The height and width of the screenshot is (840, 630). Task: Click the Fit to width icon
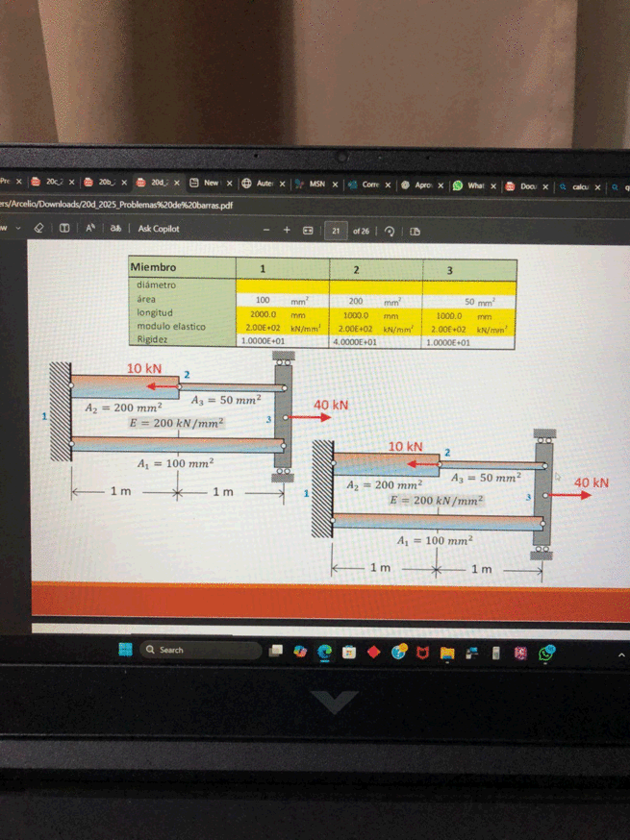coord(308,231)
